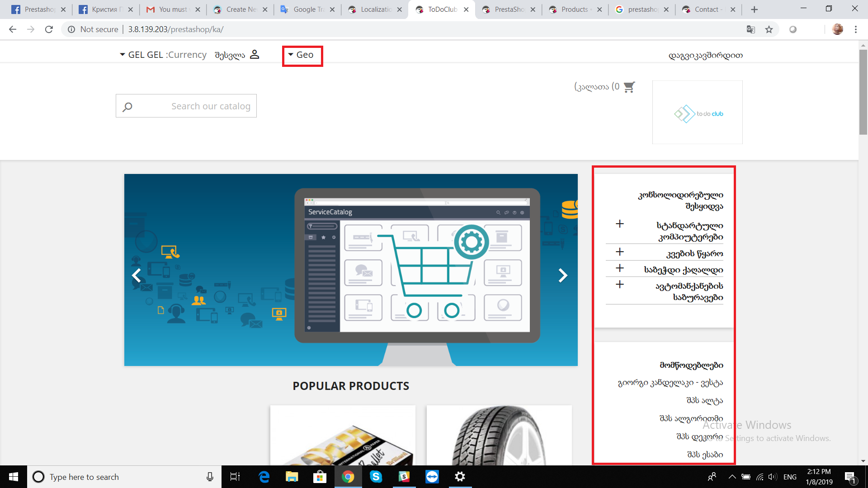
Task: Open Skype from the taskbar
Action: pos(376,477)
